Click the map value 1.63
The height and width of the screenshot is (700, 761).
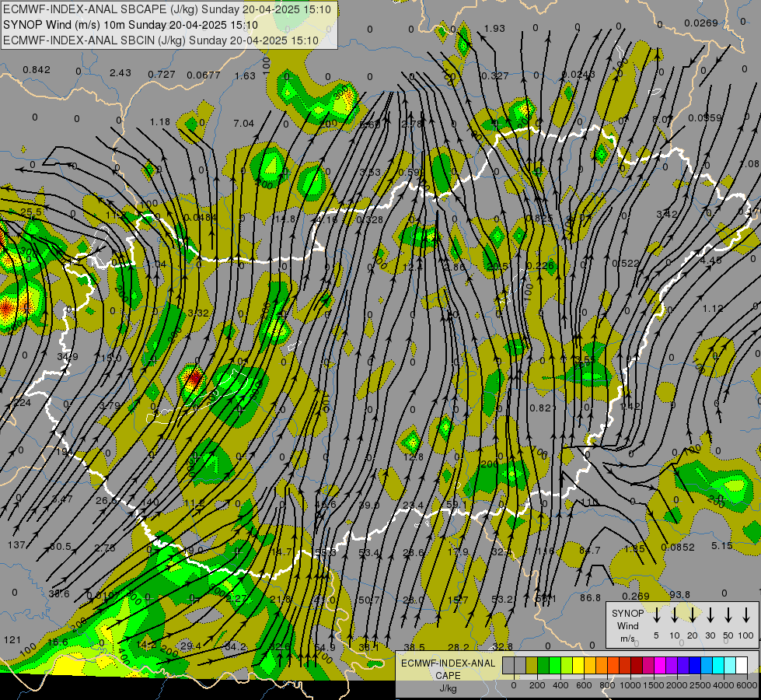pyautogui.click(x=245, y=75)
